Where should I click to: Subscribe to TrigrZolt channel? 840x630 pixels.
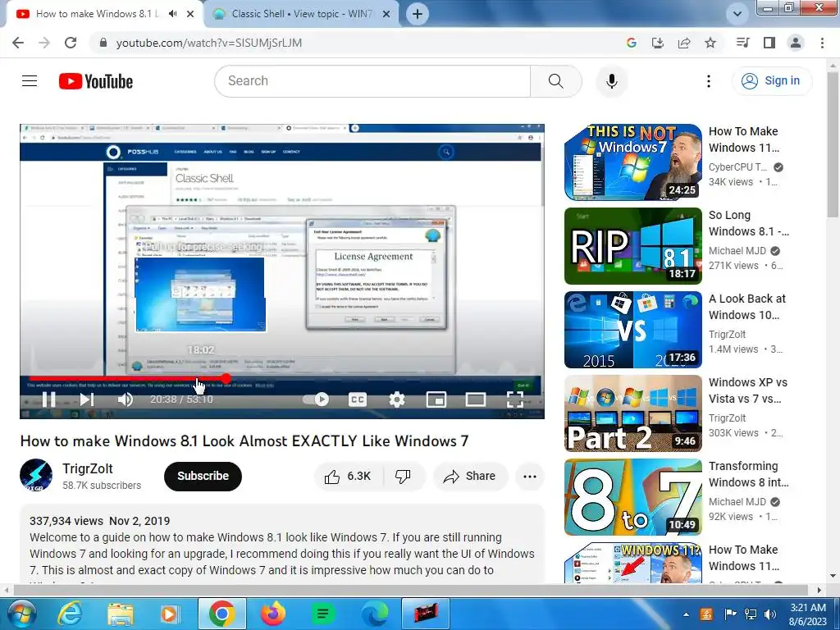pos(203,476)
